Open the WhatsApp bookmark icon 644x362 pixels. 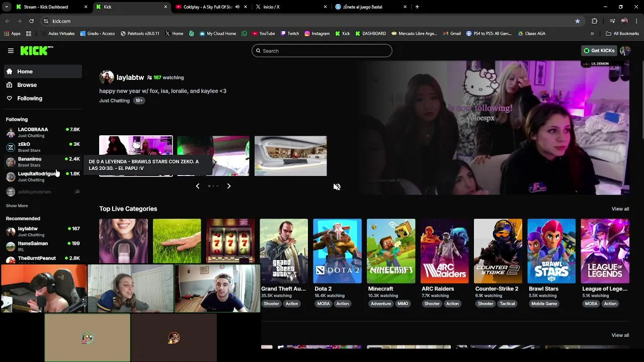[x=245, y=34]
